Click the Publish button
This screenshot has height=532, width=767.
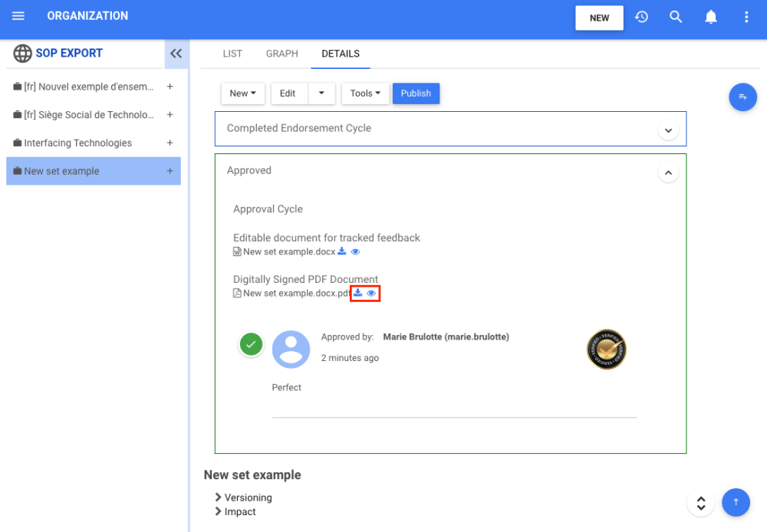(x=416, y=94)
